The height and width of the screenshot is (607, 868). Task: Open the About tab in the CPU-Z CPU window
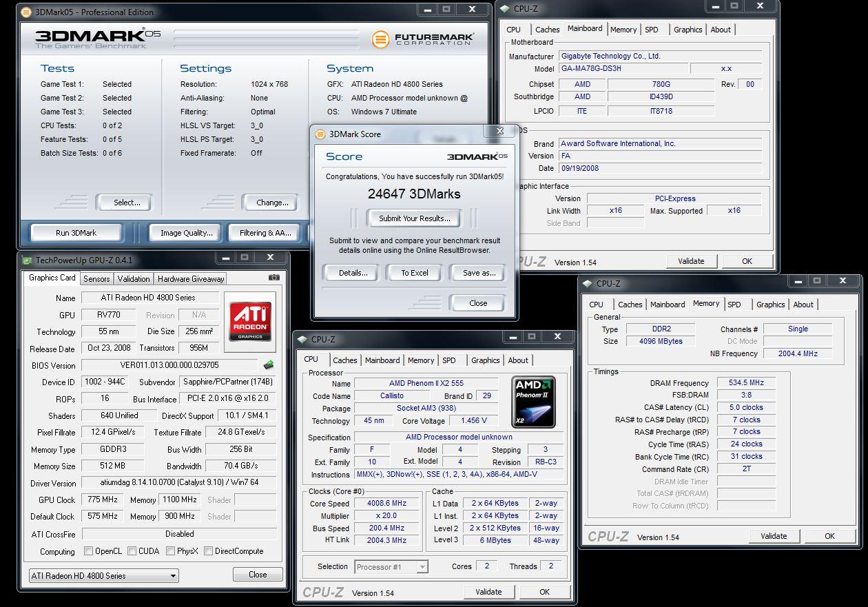(x=518, y=360)
